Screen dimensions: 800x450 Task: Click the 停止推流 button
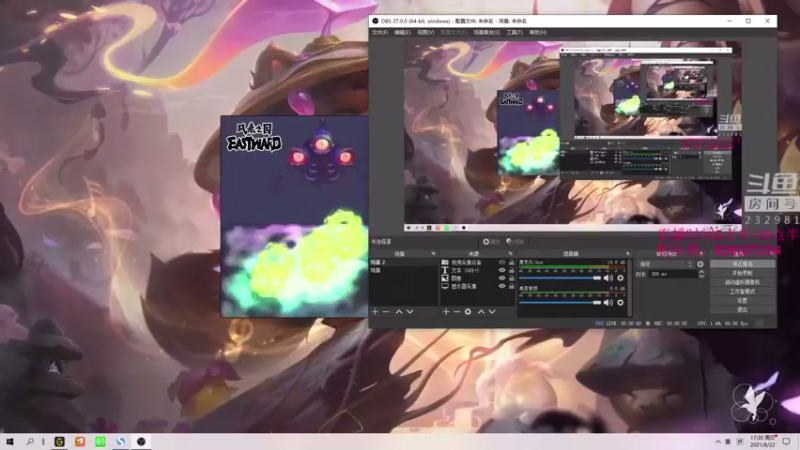pos(742,264)
